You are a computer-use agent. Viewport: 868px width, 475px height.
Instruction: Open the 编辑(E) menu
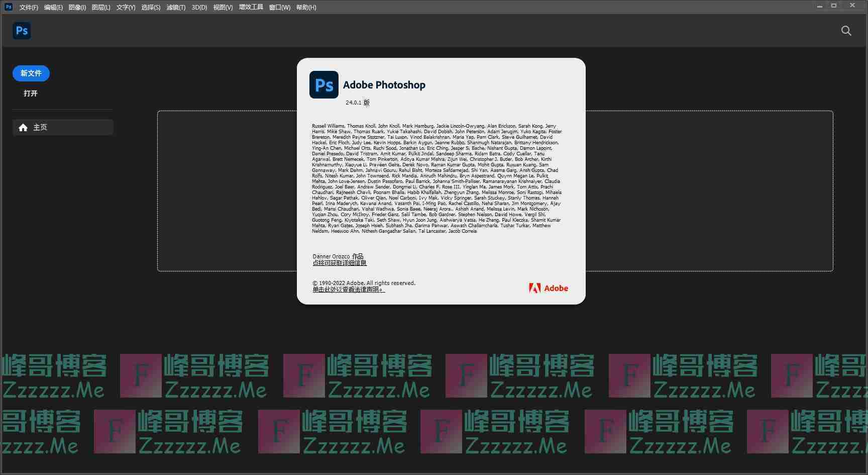(53, 8)
